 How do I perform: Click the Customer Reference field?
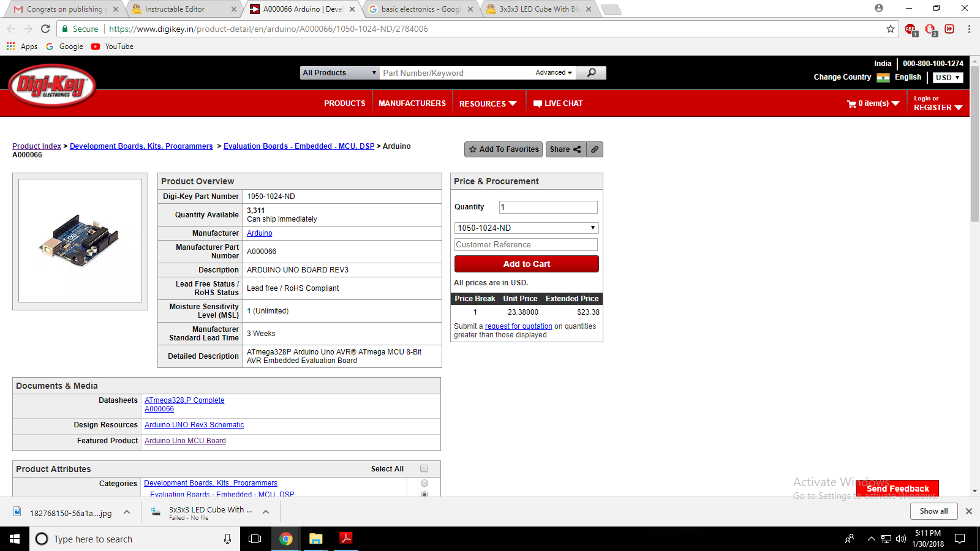pyautogui.click(x=526, y=245)
